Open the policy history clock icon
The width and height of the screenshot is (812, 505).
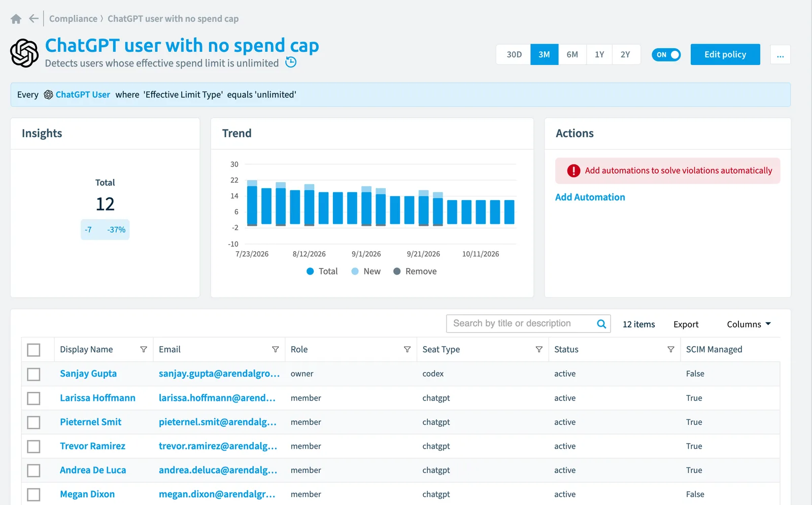(x=291, y=62)
